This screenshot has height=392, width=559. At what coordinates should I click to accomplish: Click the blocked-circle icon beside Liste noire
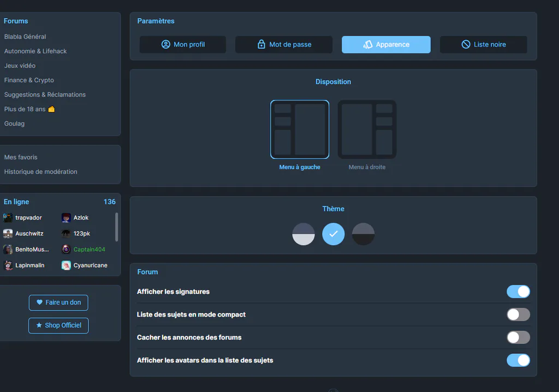(466, 44)
